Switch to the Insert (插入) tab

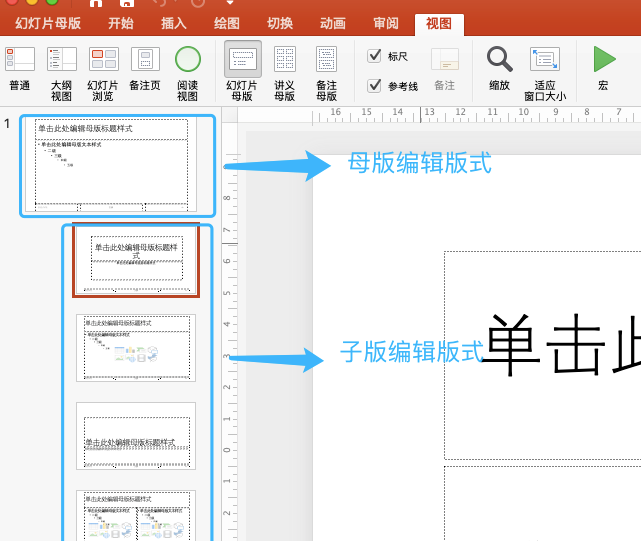pyautogui.click(x=174, y=23)
